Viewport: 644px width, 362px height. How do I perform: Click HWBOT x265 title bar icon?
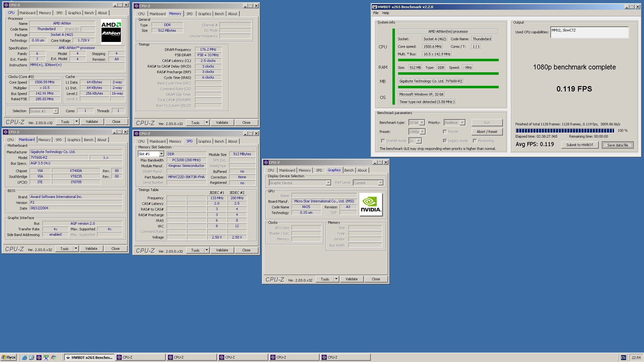click(375, 7)
